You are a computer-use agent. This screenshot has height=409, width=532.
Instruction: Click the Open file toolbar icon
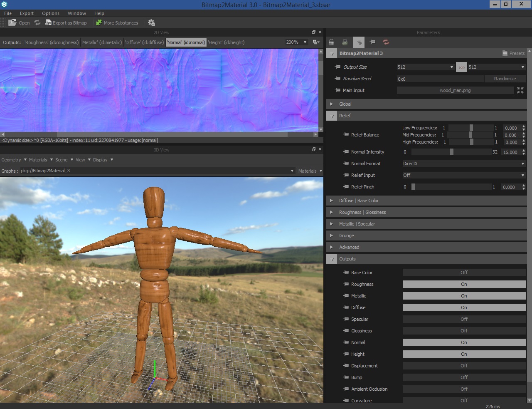tap(12, 22)
